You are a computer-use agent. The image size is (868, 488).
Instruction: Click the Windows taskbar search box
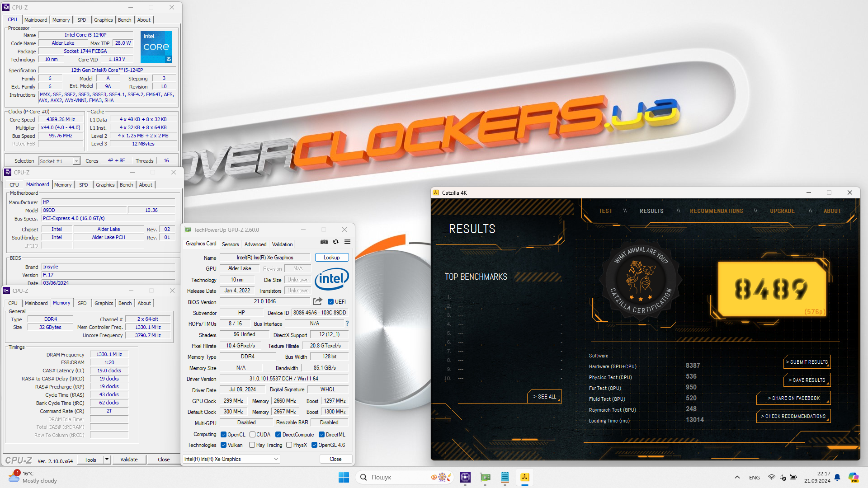click(x=404, y=477)
